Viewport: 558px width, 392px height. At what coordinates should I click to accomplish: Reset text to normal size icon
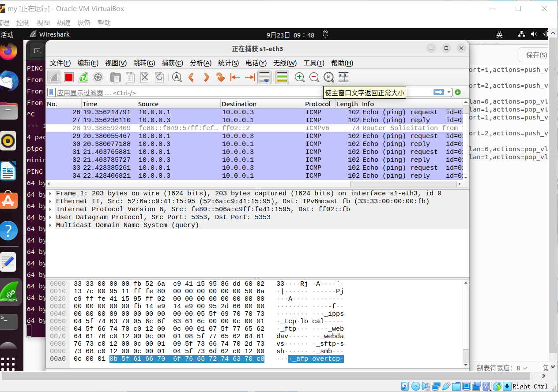pos(329,78)
